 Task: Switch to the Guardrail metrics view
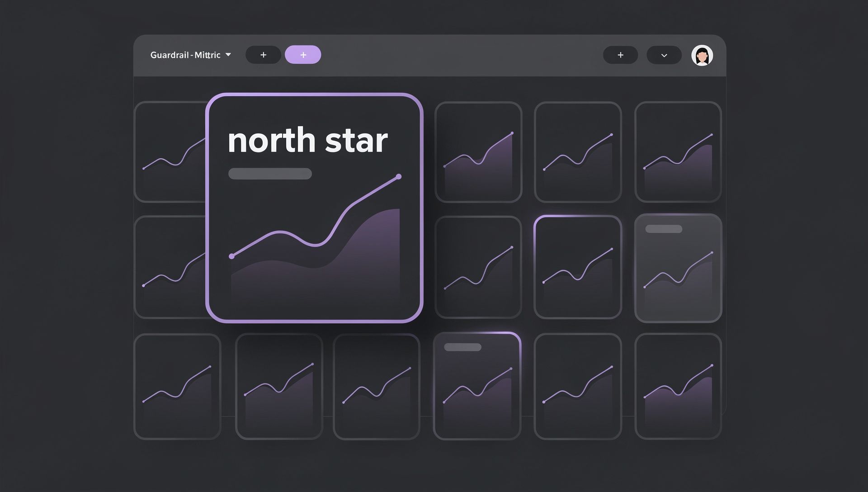185,55
